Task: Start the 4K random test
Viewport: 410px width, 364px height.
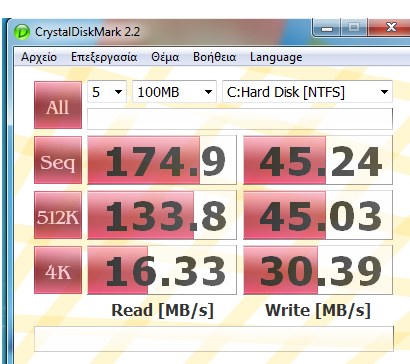Action: [58, 270]
